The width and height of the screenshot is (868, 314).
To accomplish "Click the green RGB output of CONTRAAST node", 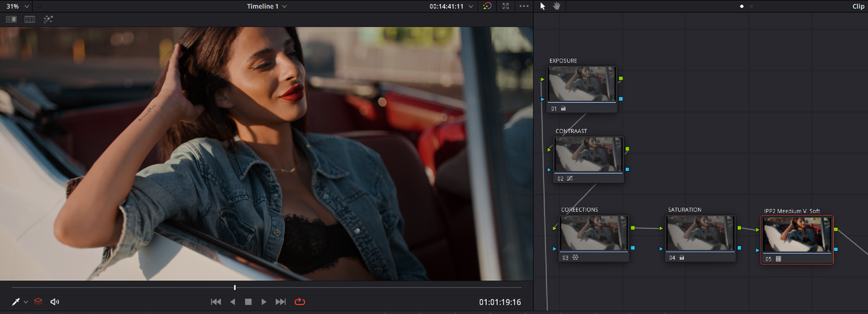I will 627,149.
